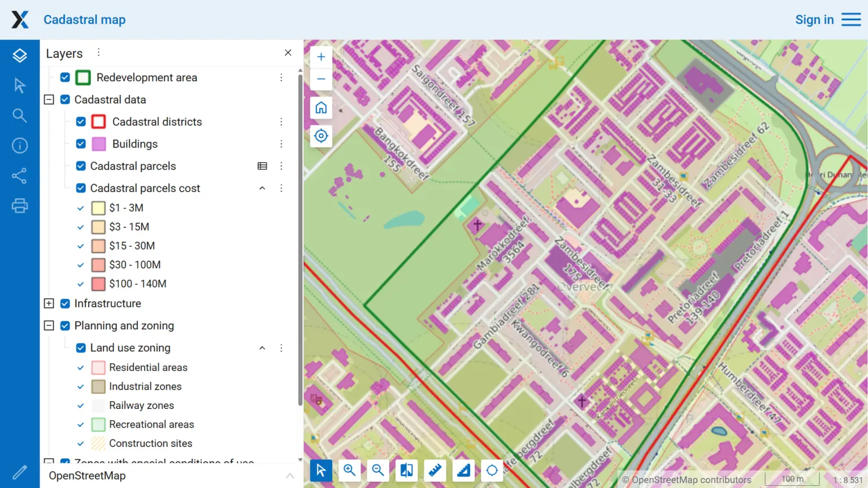The image size is (868, 488).
Task: Zoom out the map with minus button
Action: pyautogui.click(x=321, y=79)
